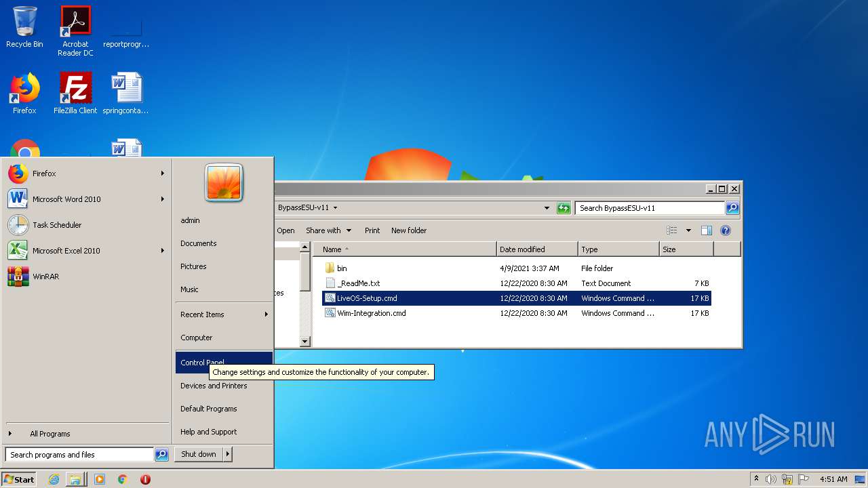Launch the FileZilla Client desktop shortcut
Viewport: 868px width, 488px height.
tap(75, 93)
